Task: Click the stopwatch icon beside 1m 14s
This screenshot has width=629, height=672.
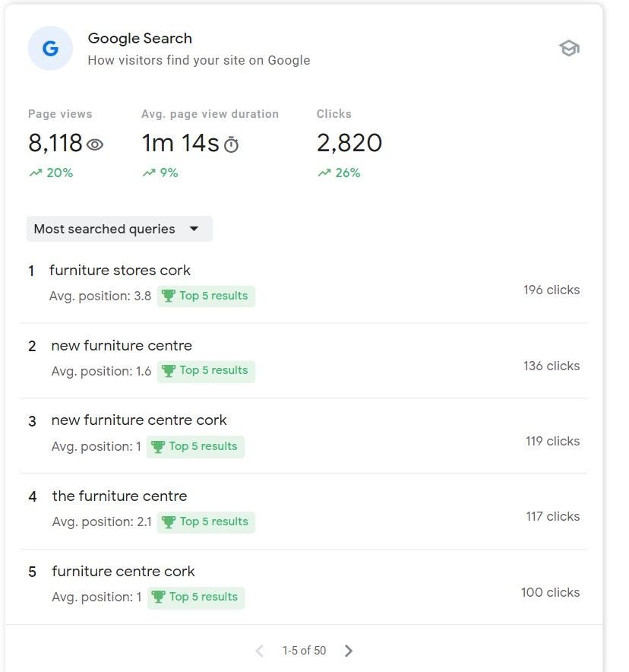Action: 232,144
